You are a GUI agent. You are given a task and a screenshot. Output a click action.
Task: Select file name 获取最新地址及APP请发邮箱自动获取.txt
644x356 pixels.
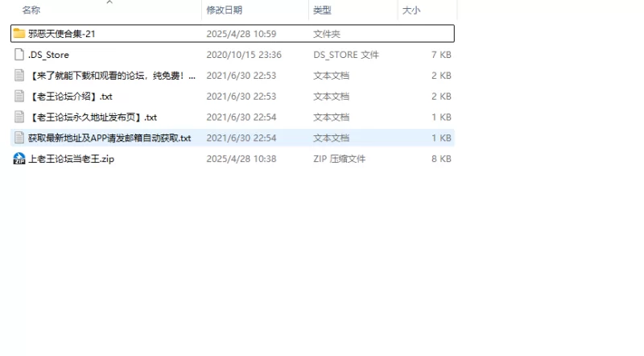tap(109, 138)
